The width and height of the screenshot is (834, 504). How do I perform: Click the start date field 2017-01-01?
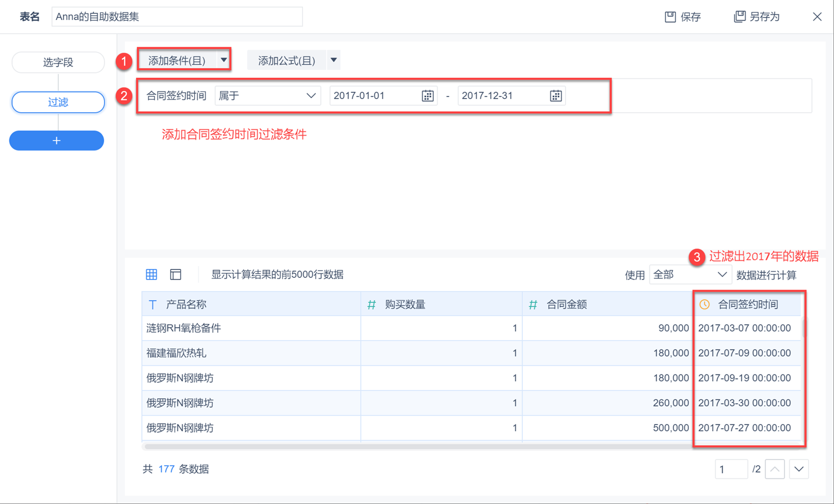coord(384,96)
